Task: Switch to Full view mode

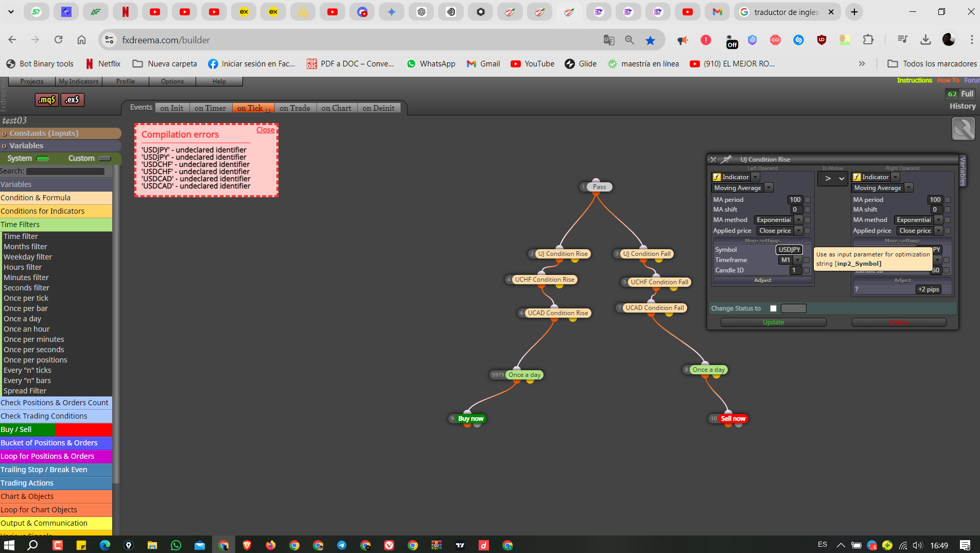Action: tap(968, 94)
